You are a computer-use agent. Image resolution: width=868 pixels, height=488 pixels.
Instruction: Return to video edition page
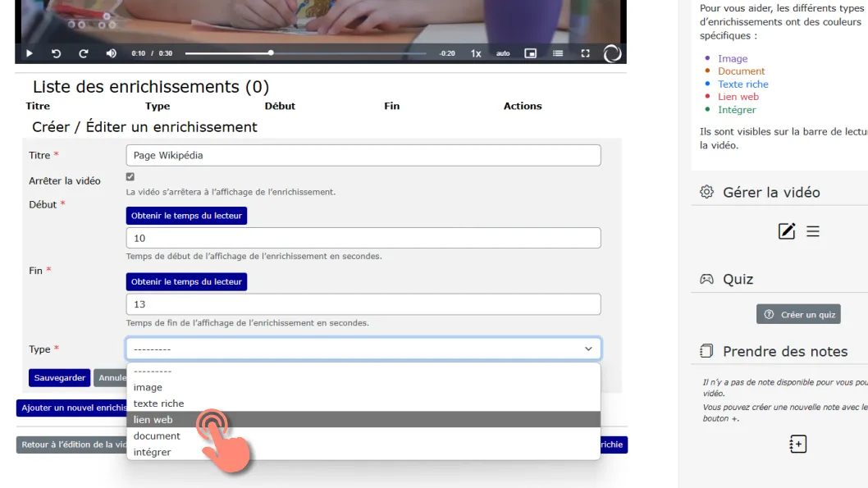[x=72, y=445]
